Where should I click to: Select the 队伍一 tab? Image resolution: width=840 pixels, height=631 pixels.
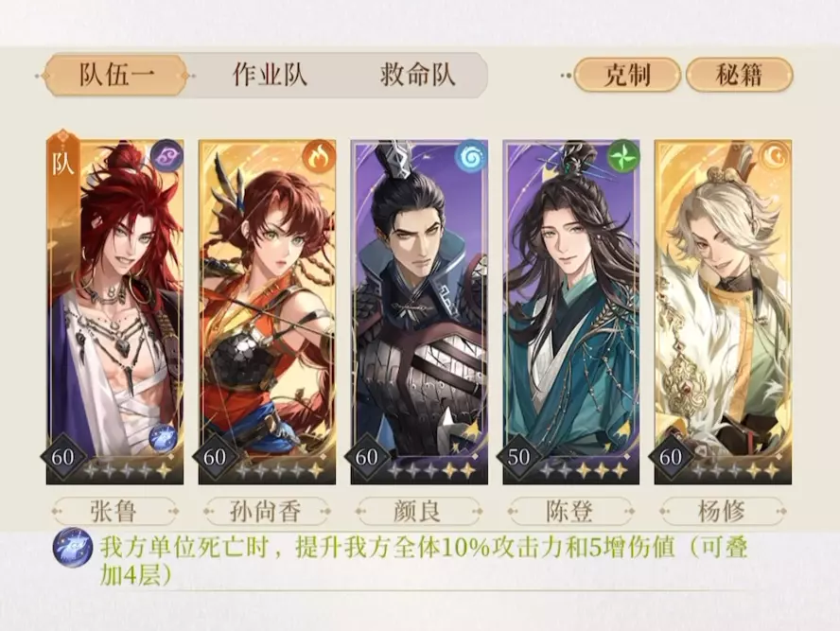(x=115, y=75)
